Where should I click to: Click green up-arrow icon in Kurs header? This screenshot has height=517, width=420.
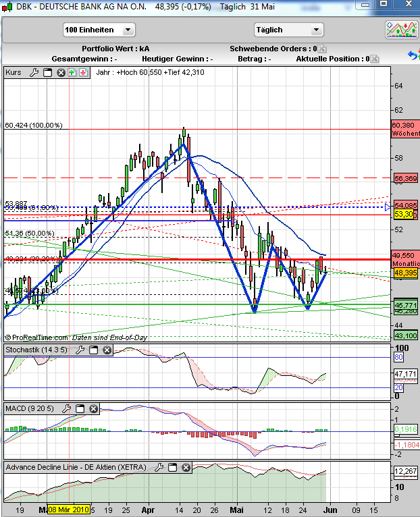(x=72, y=72)
